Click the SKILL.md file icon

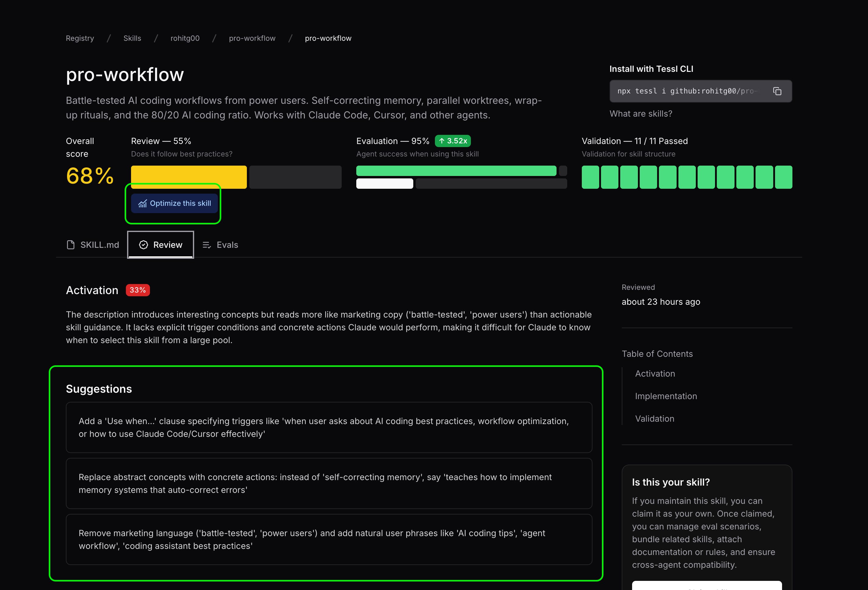click(x=71, y=245)
